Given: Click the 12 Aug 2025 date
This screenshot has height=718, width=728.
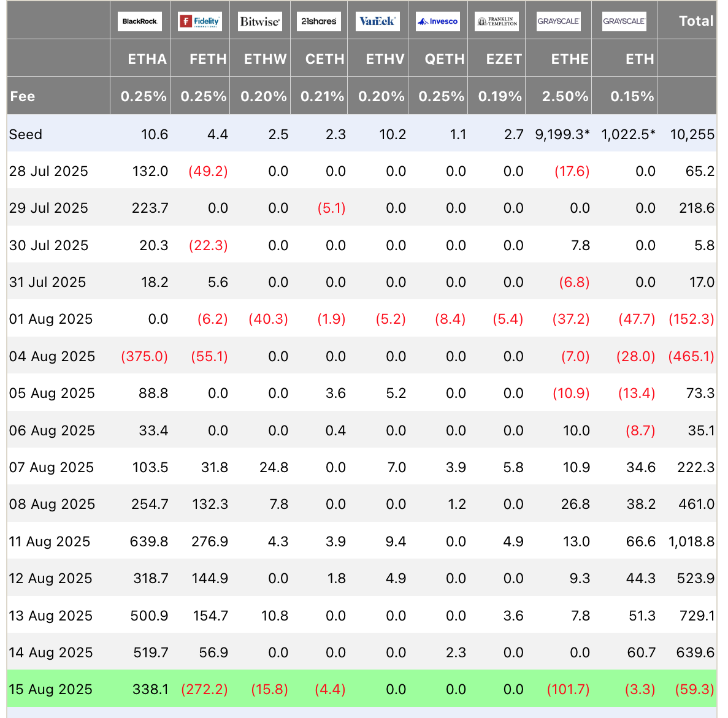Looking at the screenshot, I should coord(51,578).
